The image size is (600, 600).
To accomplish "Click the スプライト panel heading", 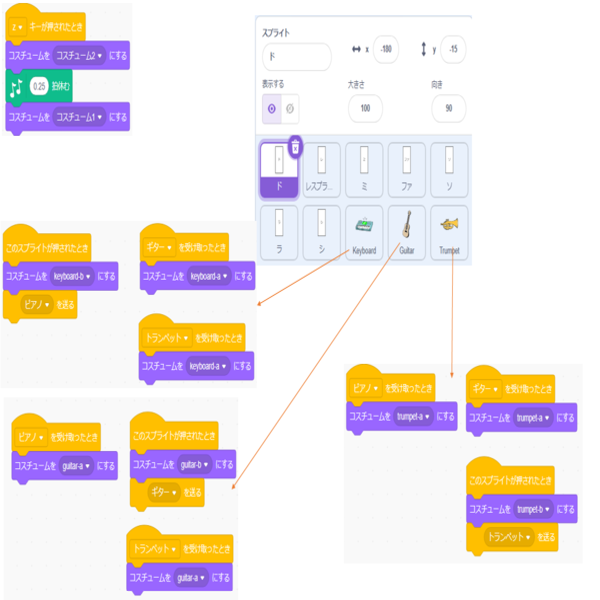I will 276,33.
